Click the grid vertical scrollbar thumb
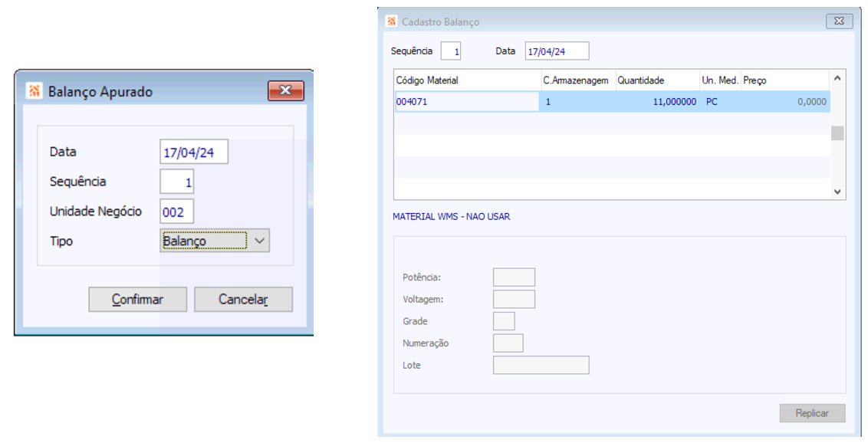Viewport: 868px width, 443px height. [x=837, y=133]
